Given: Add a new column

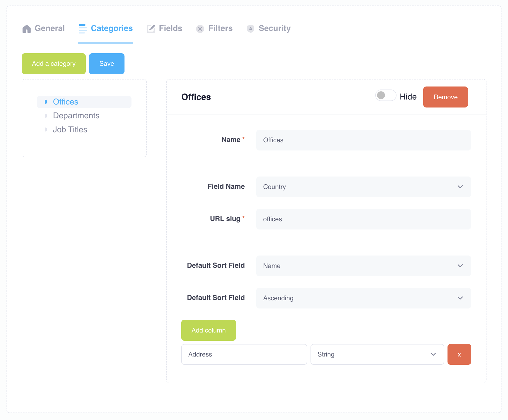Looking at the screenshot, I should 208,330.
